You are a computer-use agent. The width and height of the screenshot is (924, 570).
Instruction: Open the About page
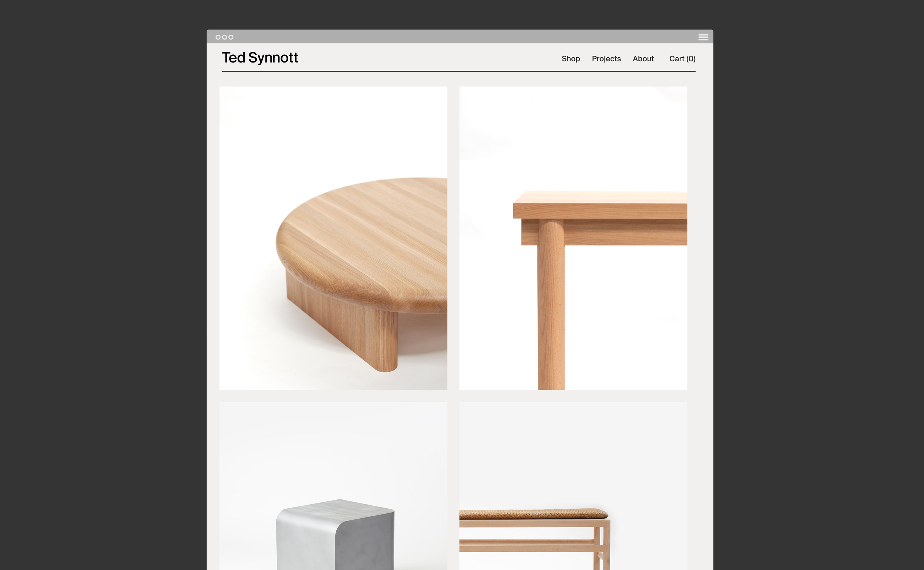643,58
